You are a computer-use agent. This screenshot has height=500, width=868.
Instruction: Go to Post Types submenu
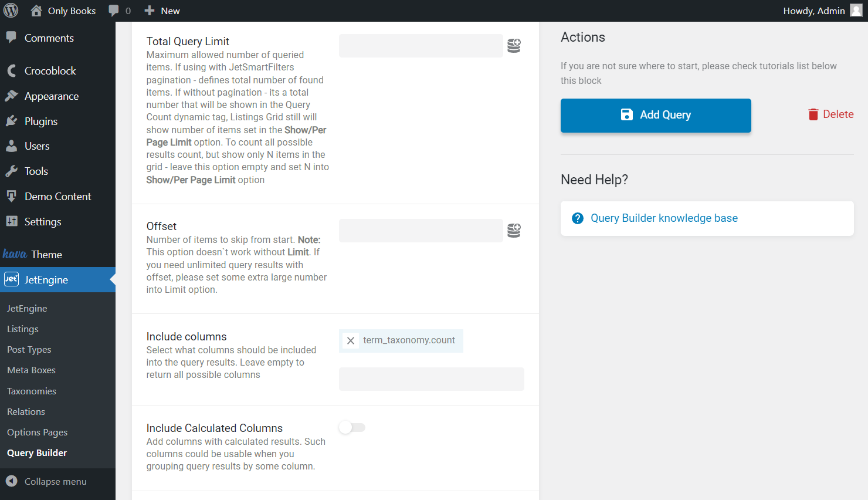[29, 349]
